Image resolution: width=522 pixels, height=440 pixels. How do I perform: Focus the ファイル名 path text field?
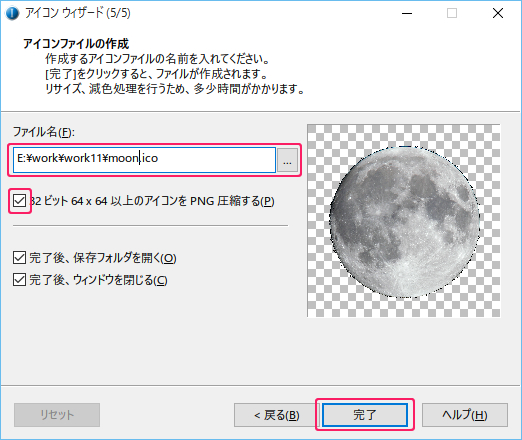pos(144,160)
